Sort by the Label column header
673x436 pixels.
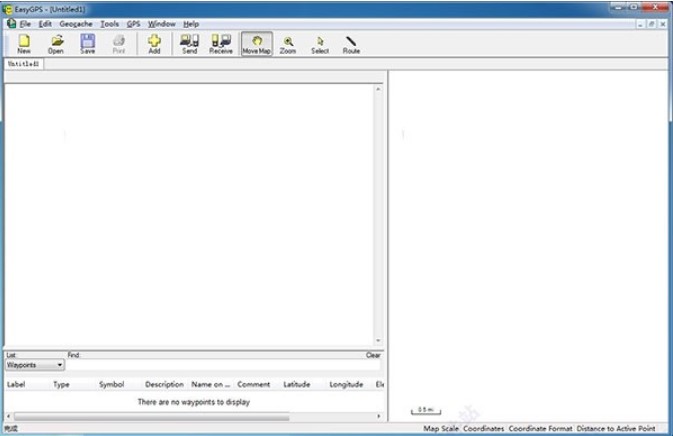pyautogui.click(x=16, y=385)
